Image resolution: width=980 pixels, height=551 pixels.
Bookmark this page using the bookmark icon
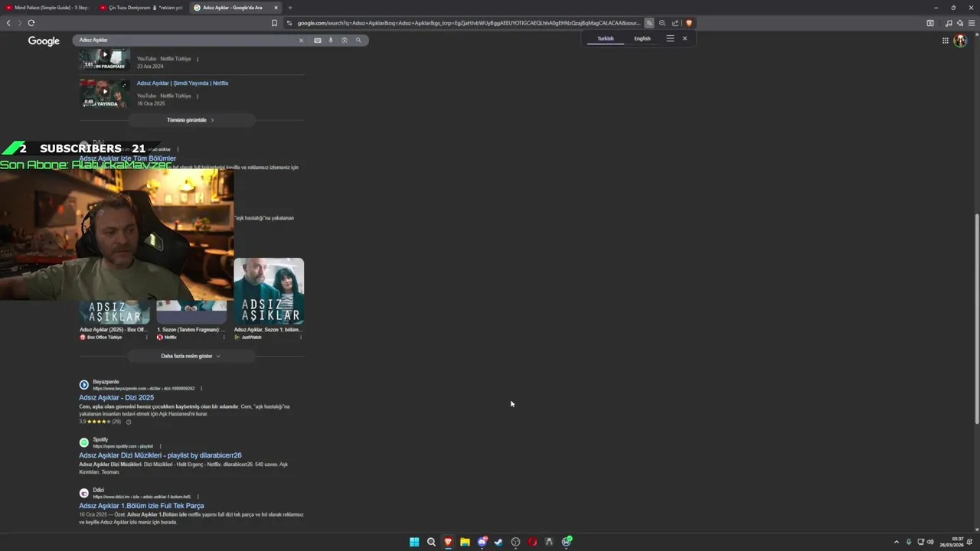pyautogui.click(x=274, y=23)
